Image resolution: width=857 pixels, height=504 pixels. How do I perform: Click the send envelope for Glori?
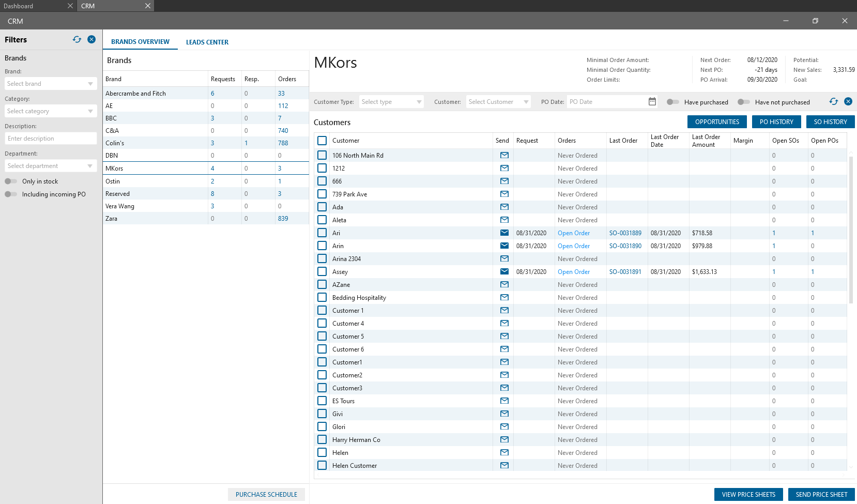504,426
